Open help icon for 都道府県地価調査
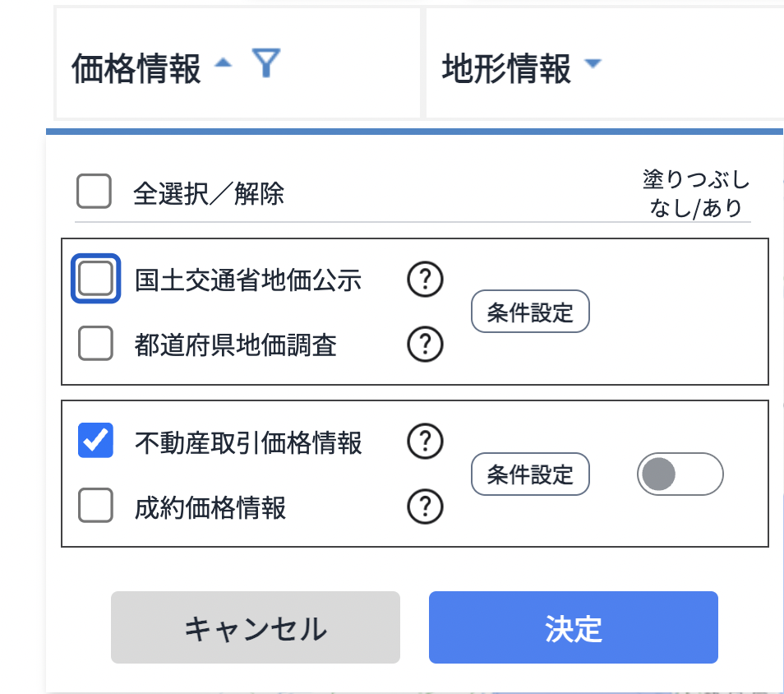 pos(425,344)
